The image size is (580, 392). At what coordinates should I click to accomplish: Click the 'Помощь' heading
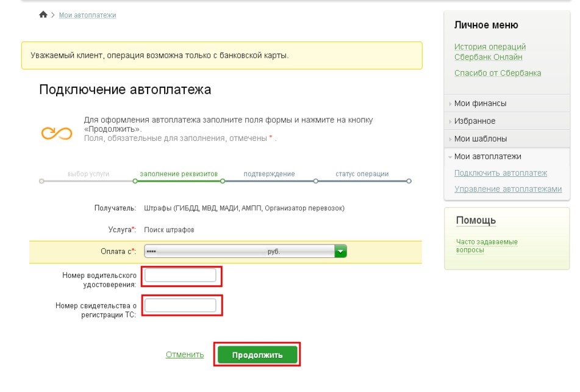476,220
